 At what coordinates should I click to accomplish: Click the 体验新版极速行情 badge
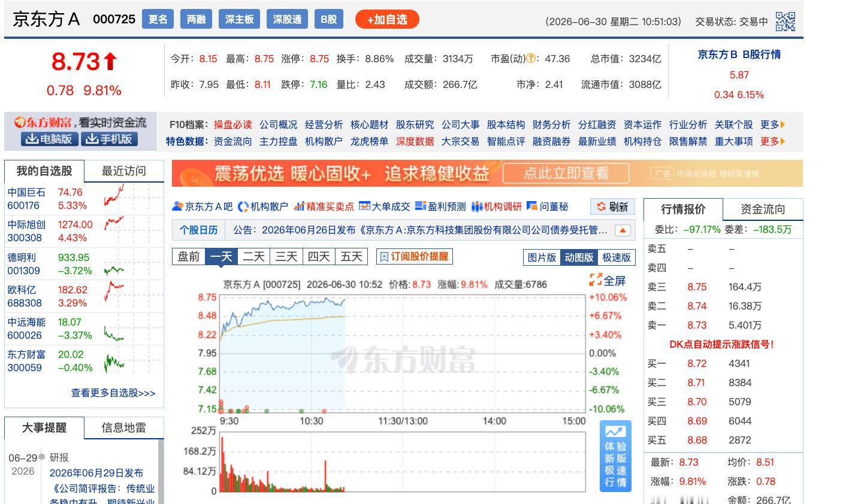point(615,456)
